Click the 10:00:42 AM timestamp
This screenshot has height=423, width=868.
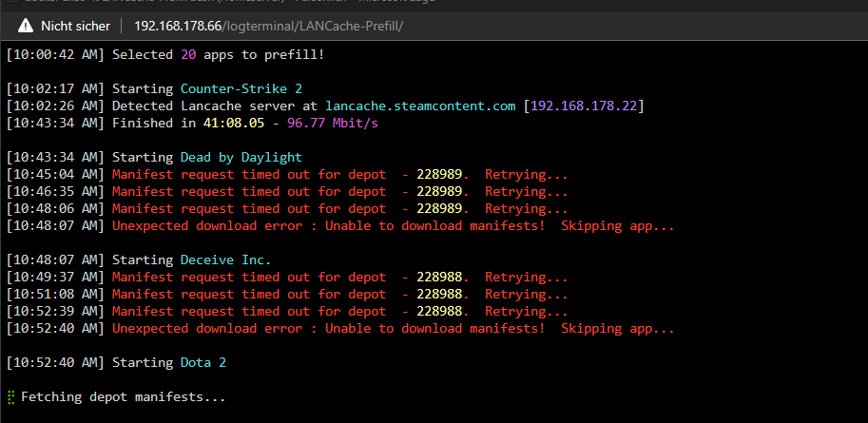click(55, 55)
